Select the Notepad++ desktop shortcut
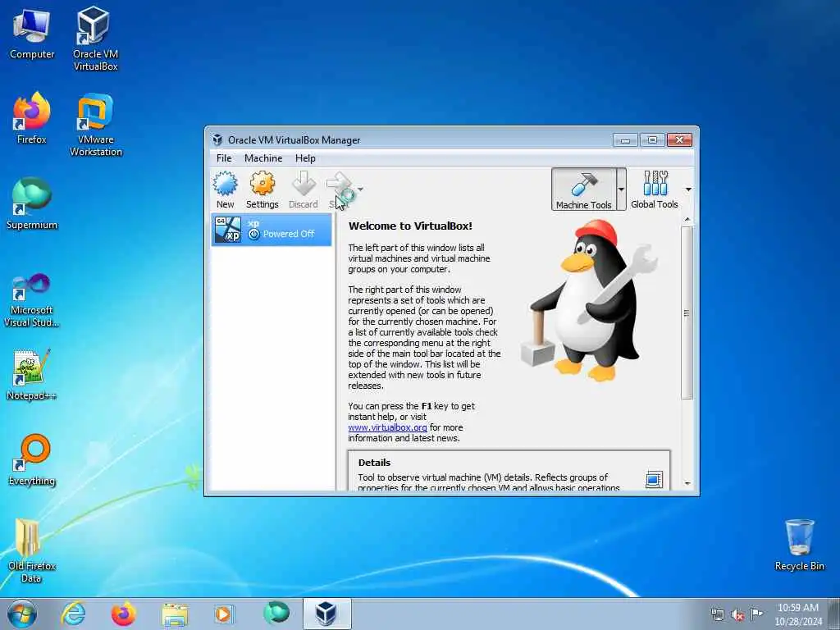Viewport: 840px width, 630px height. pyautogui.click(x=32, y=374)
